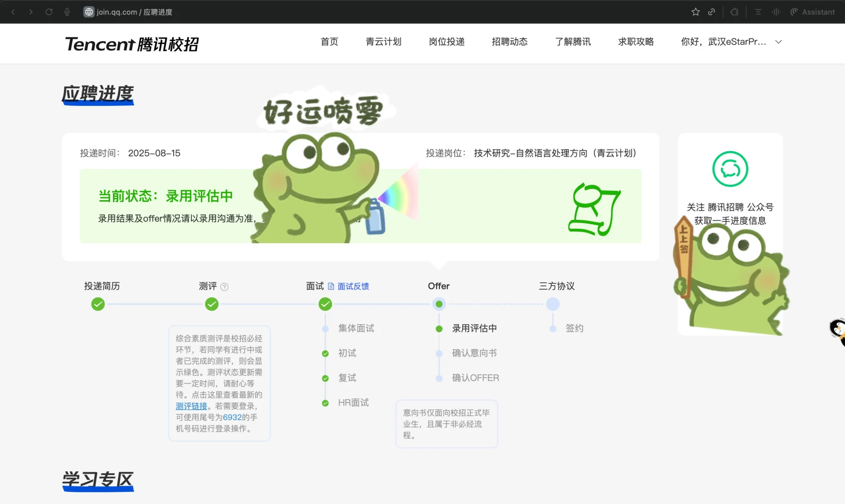Open the 招聘动态 navigation item
845x504 pixels.
point(510,42)
